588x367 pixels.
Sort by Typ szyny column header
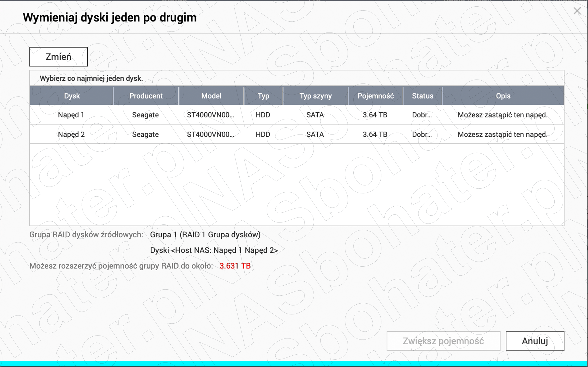[316, 96]
